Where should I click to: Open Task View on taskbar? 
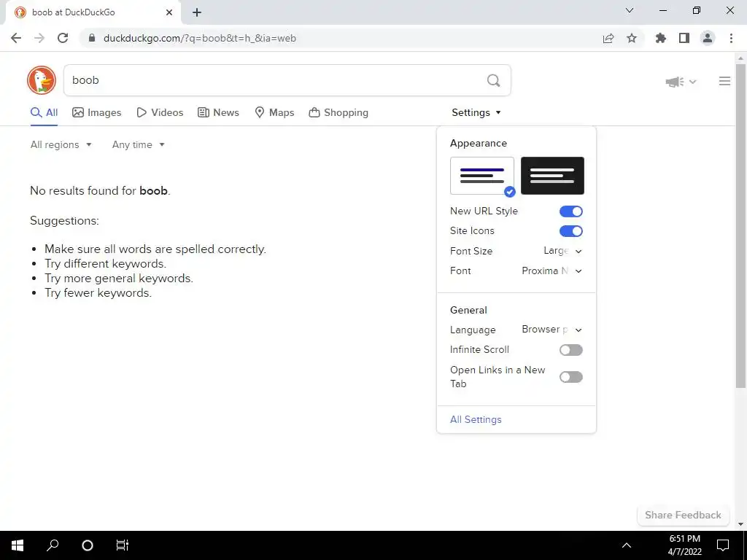point(123,545)
